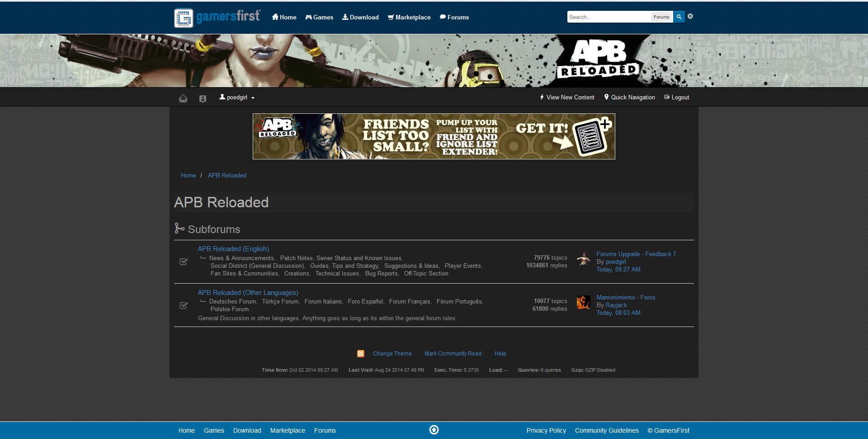
Task: Open the Quick Navigation dropdown
Action: pyautogui.click(x=629, y=97)
